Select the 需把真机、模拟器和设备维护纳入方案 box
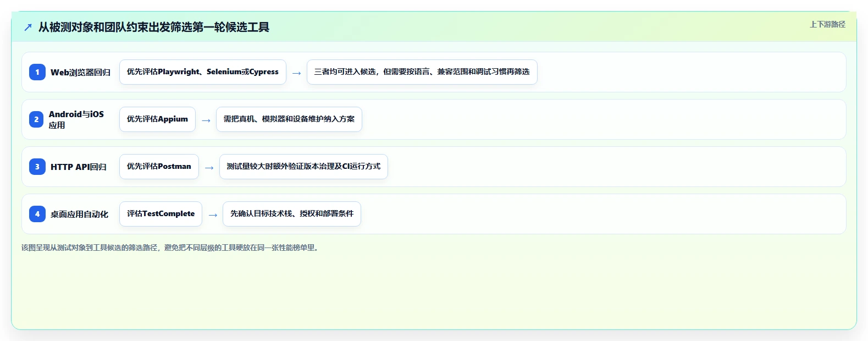868x341 pixels. [289, 119]
